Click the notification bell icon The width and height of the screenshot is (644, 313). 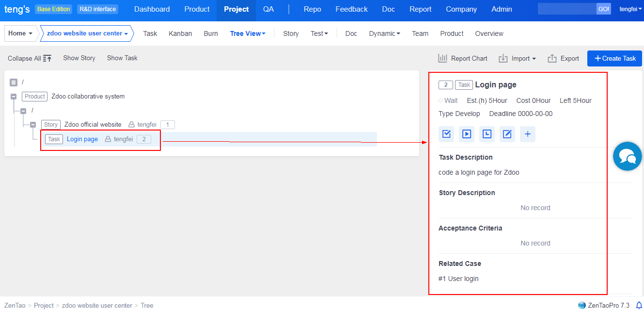click(639, 305)
